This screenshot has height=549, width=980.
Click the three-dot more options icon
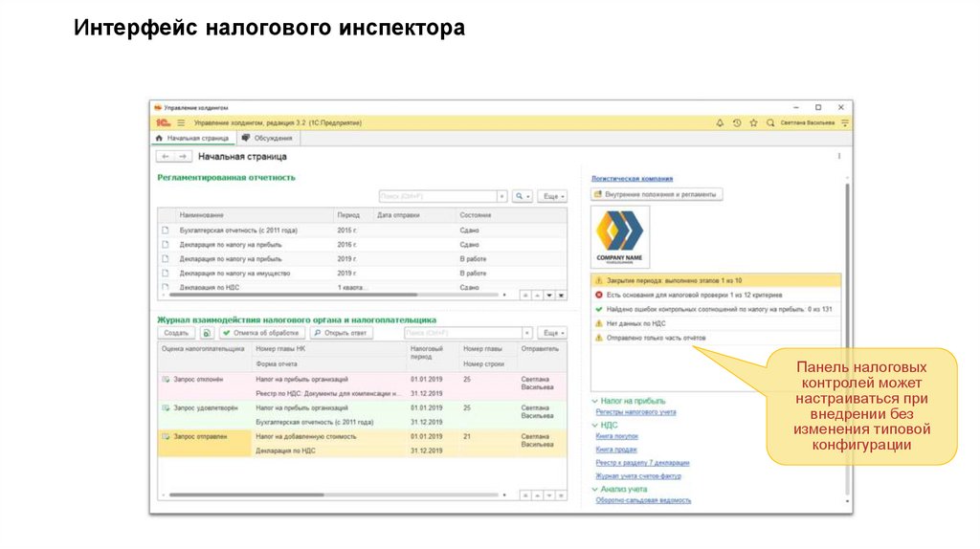[839, 156]
